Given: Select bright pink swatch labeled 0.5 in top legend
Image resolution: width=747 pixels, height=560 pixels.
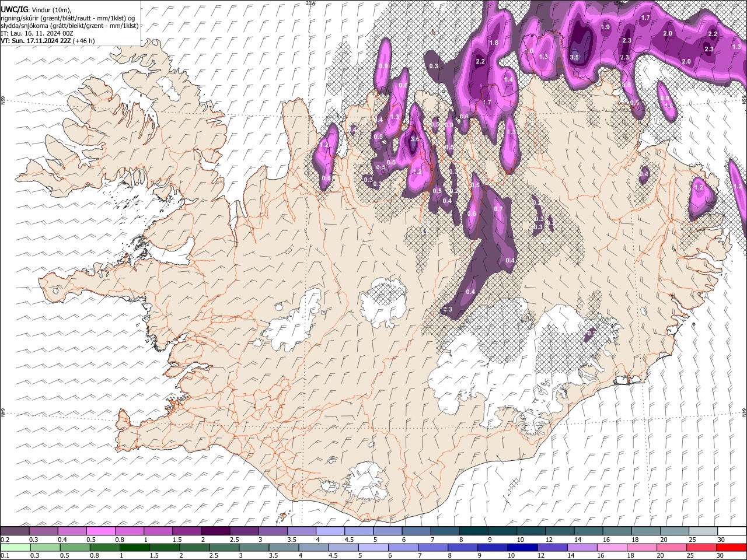Looking at the screenshot, I should point(100,531).
